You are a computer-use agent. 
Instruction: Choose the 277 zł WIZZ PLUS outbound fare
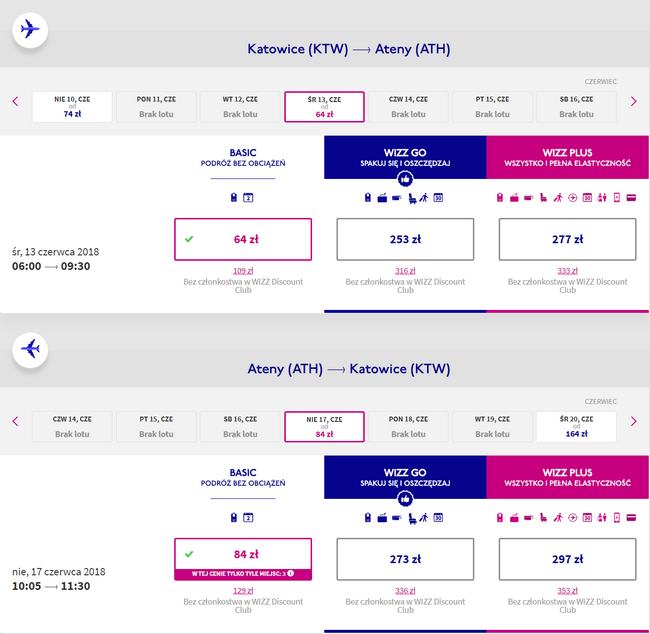568,239
